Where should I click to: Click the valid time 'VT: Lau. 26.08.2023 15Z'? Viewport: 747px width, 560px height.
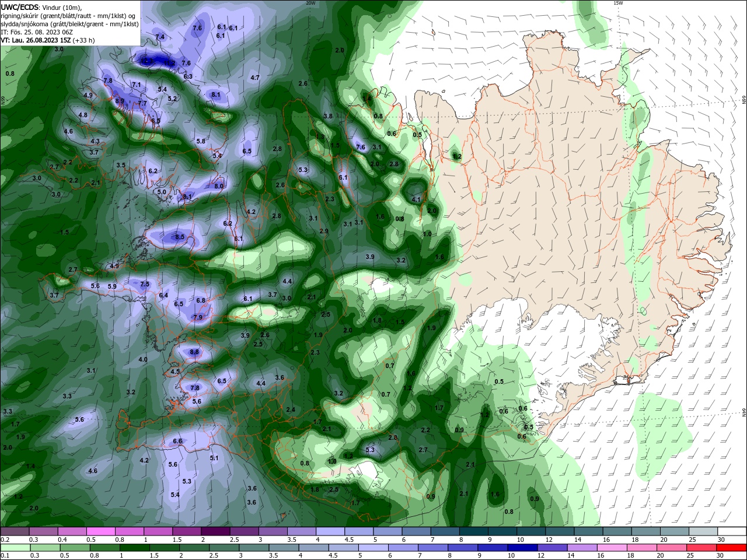pos(36,40)
